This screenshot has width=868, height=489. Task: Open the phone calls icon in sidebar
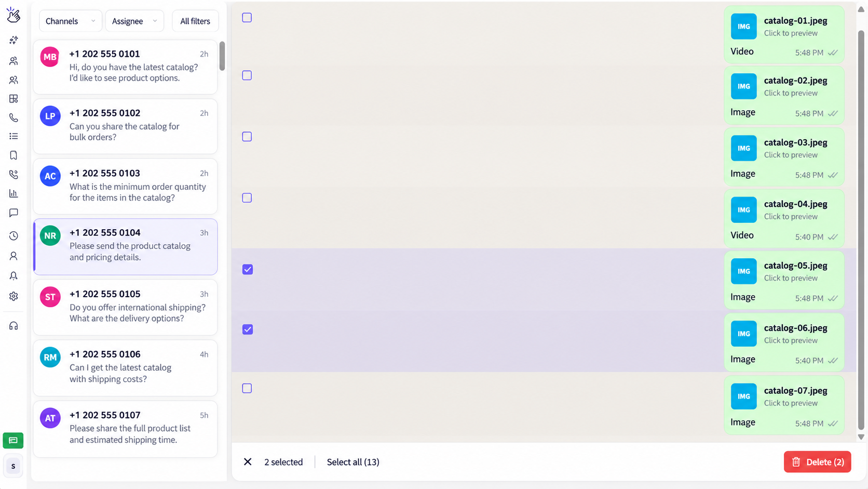[x=13, y=118]
